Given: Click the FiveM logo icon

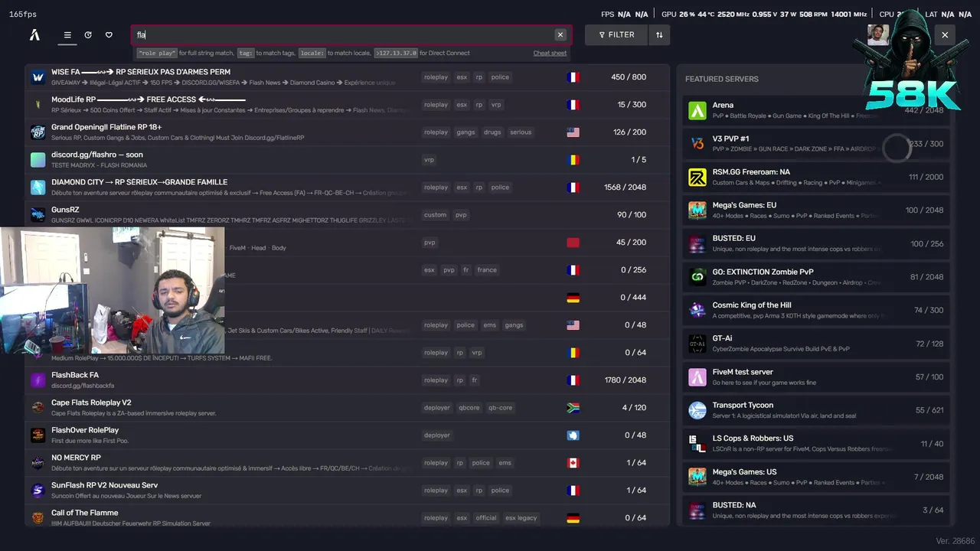Looking at the screenshot, I should tap(34, 34).
